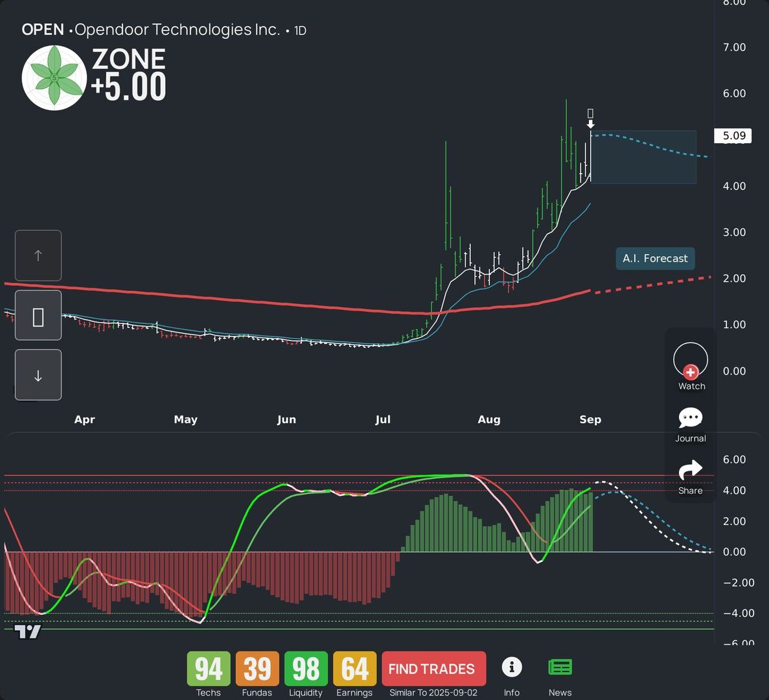
Task: Click the OPEN ticker symbol text
Action: coord(43,29)
